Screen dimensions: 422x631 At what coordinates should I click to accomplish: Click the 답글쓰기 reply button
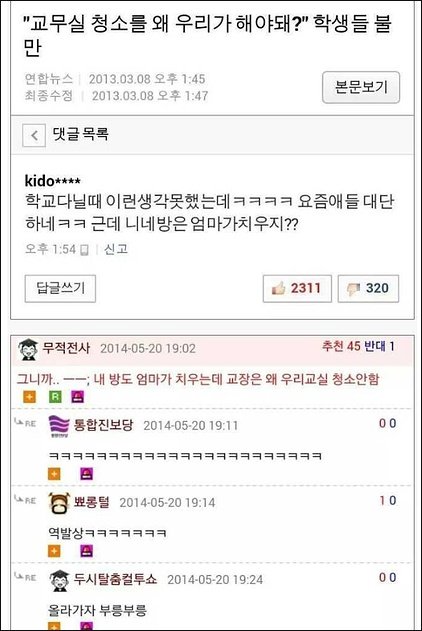click(x=60, y=289)
